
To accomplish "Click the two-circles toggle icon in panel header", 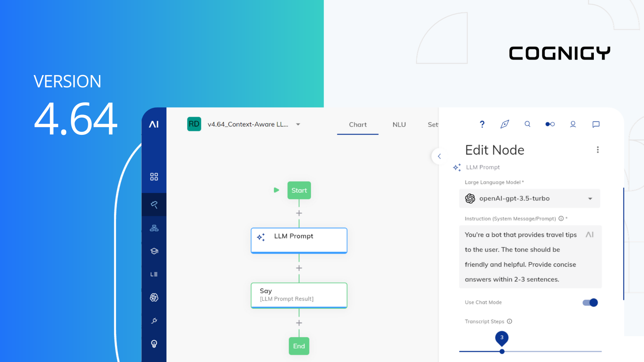I will (550, 124).
